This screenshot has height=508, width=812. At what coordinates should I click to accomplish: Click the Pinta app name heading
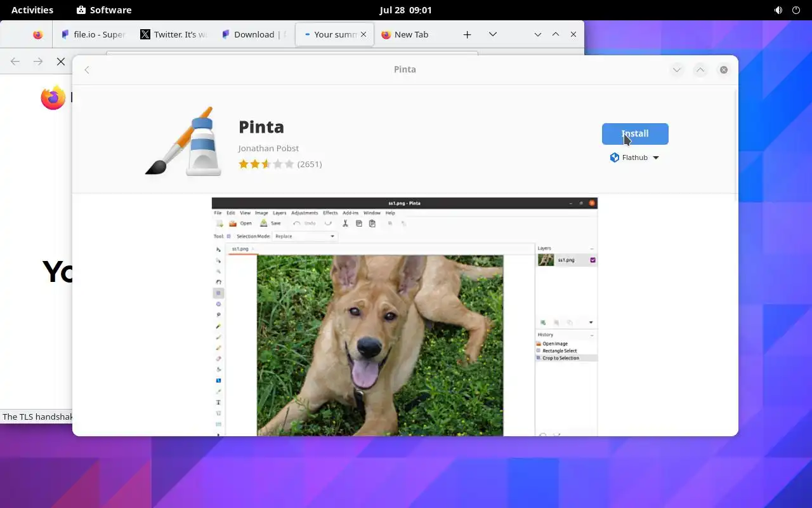click(261, 127)
